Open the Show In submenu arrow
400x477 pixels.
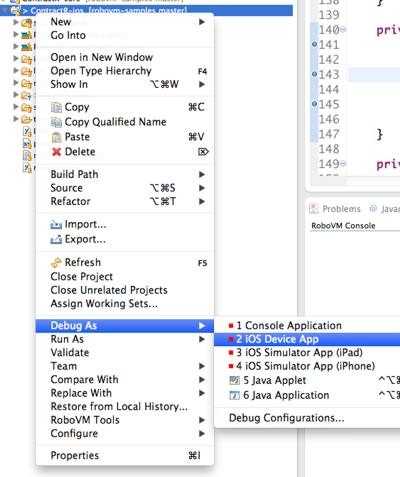pos(202,84)
